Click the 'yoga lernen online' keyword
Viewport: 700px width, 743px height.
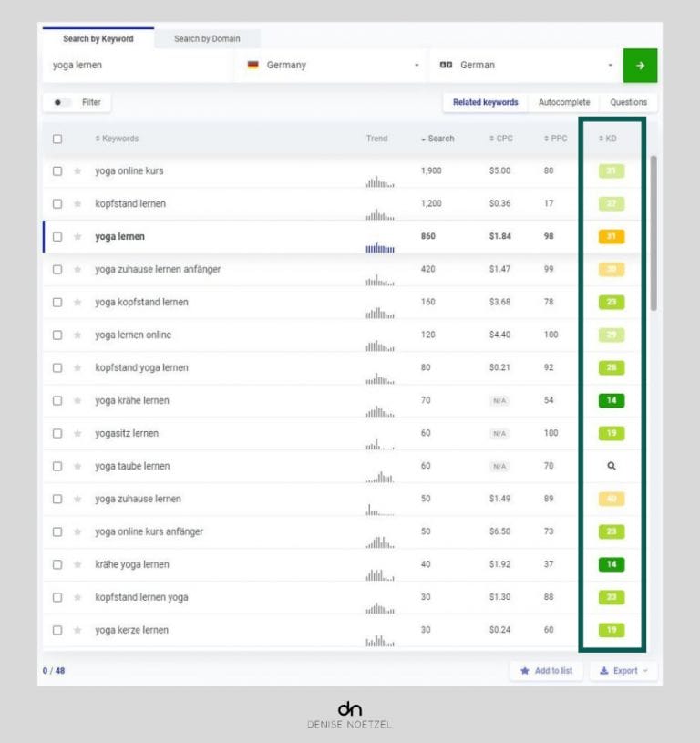(x=133, y=335)
